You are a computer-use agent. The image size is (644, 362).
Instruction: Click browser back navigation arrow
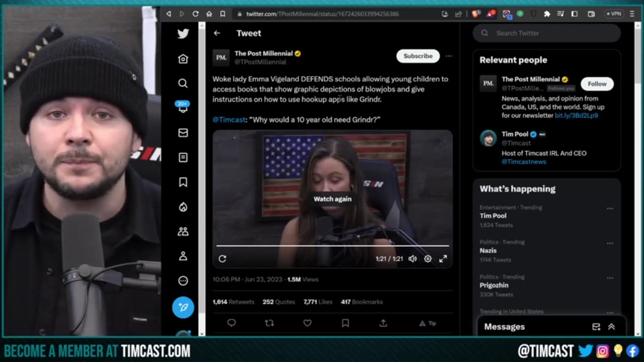tap(169, 14)
